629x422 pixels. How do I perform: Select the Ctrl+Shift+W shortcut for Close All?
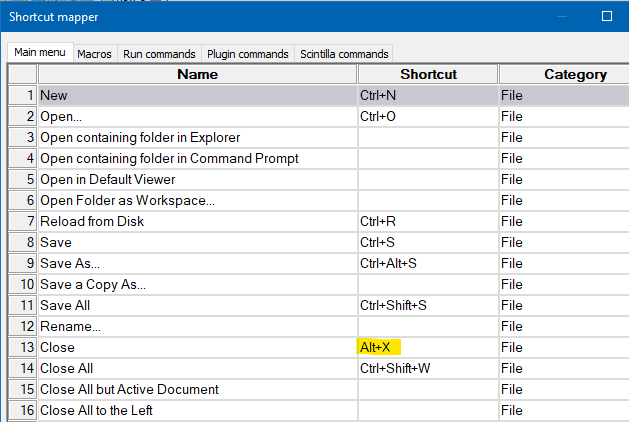tap(427, 368)
